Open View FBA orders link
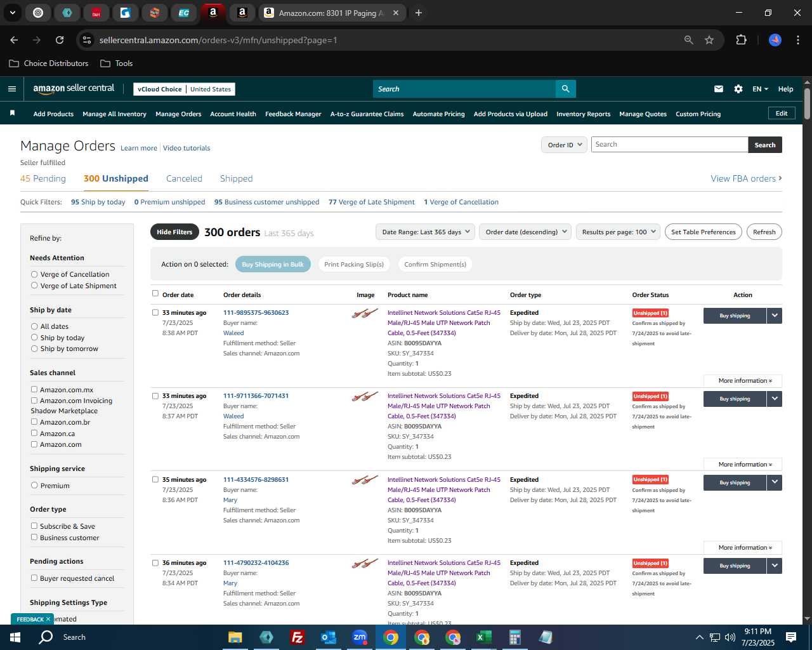 (x=746, y=178)
